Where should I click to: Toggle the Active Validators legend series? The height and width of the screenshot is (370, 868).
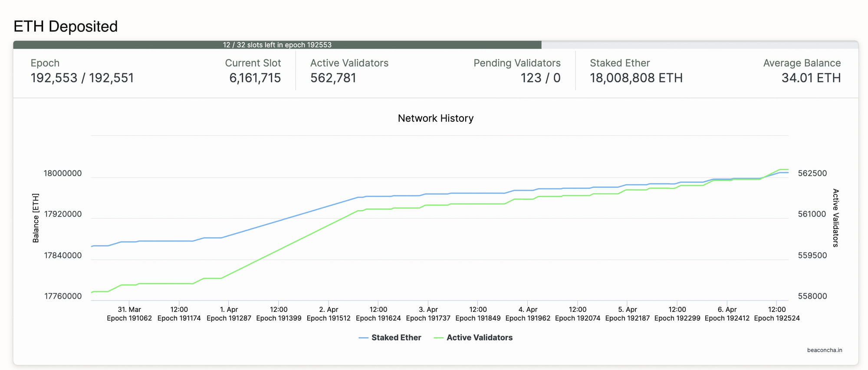(479, 337)
